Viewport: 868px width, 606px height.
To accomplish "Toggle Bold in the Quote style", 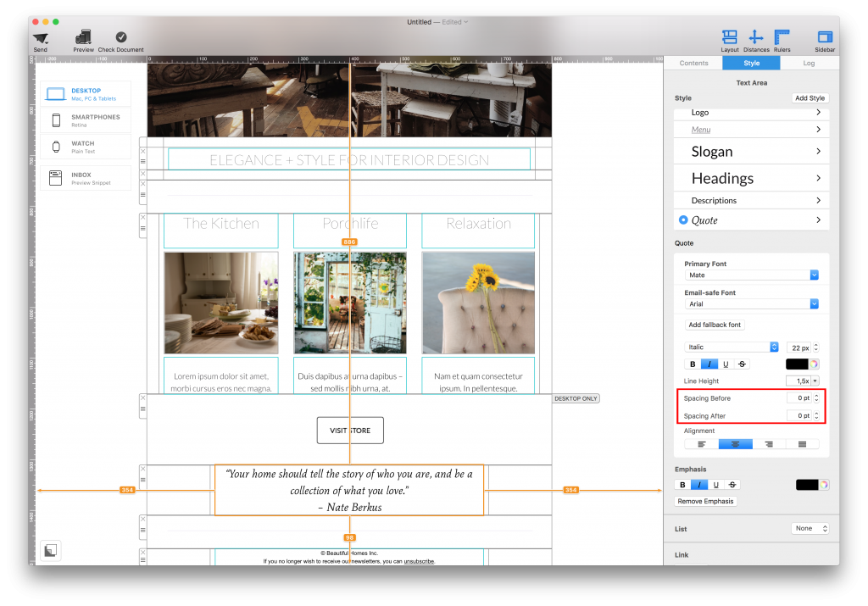I will pyautogui.click(x=693, y=364).
